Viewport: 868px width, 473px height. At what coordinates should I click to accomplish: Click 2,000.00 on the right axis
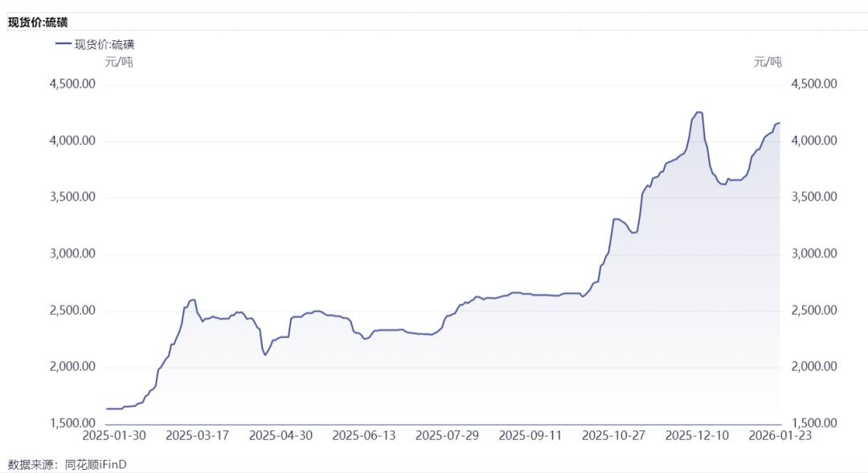click(x=813, y=366)
